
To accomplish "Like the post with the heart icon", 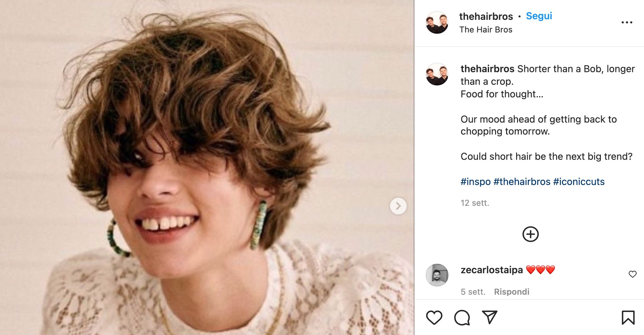I will tap(434, 317).
